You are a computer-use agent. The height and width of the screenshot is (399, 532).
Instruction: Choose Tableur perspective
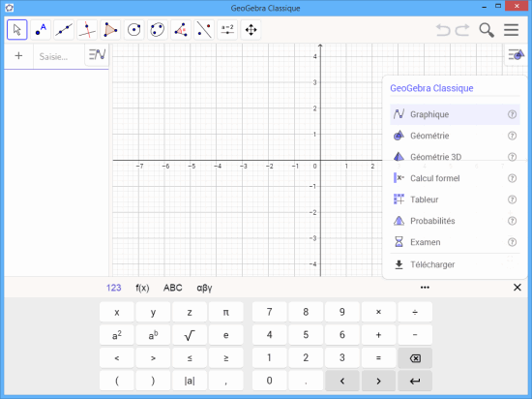[x=455, y=199]
